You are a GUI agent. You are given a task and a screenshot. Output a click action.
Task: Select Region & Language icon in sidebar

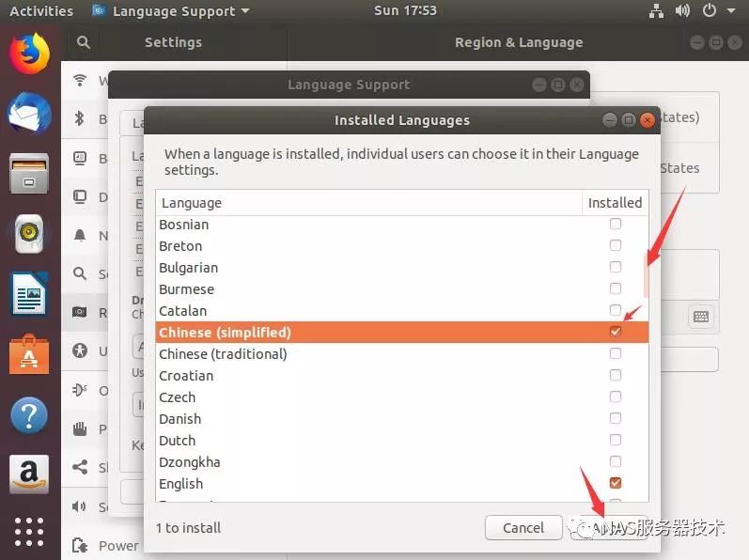[80, 312]
